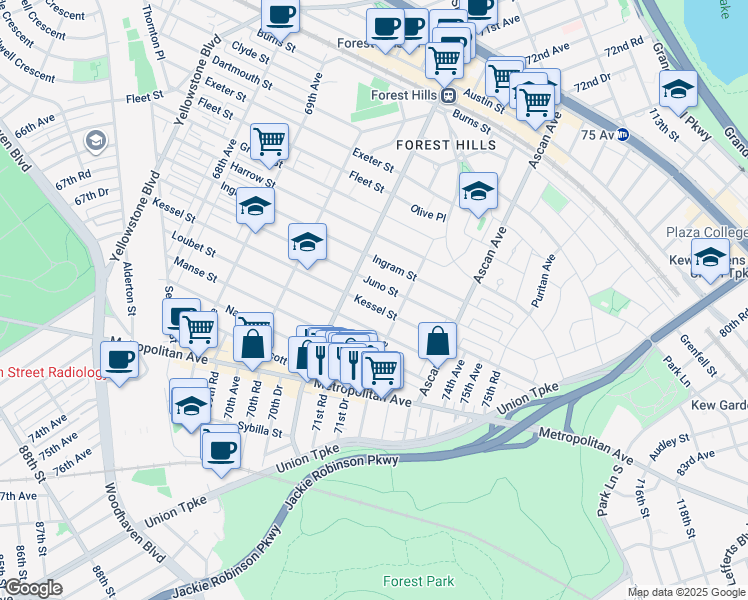Click the coffee cup marker above Forest Hills station label
This screenshot has width=748, height=600.
coord(385,28)
